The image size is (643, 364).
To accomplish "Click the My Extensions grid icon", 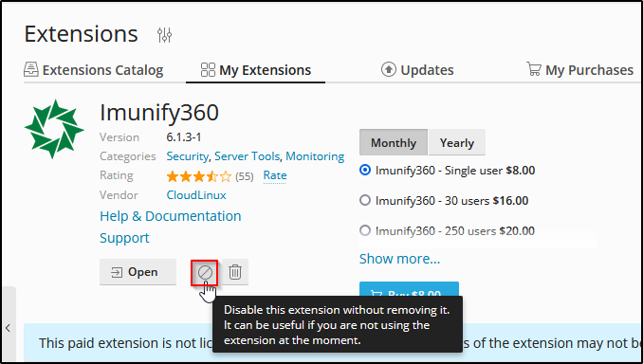I will coord(208,70).
